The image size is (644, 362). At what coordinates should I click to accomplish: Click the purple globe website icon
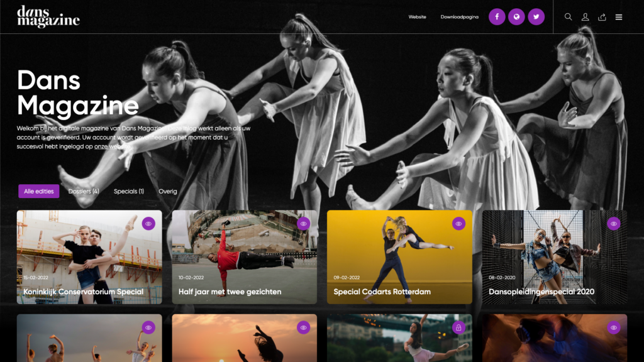[516, 17]
